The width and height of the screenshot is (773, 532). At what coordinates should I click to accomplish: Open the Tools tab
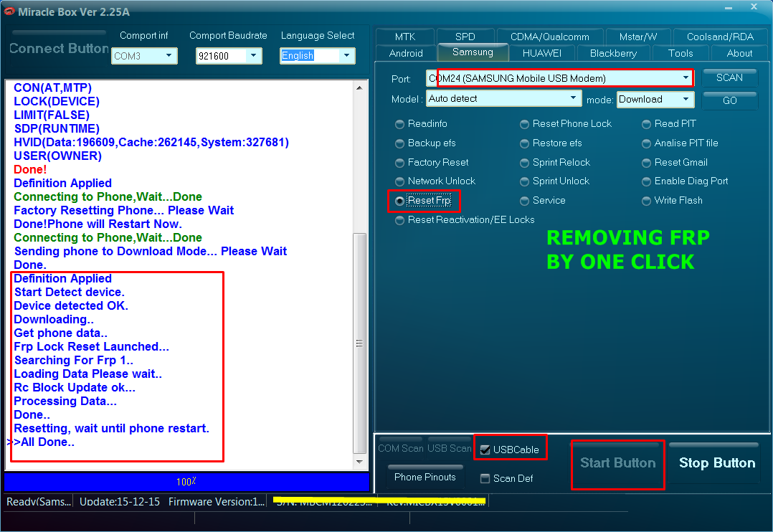[x=680, y=53]
